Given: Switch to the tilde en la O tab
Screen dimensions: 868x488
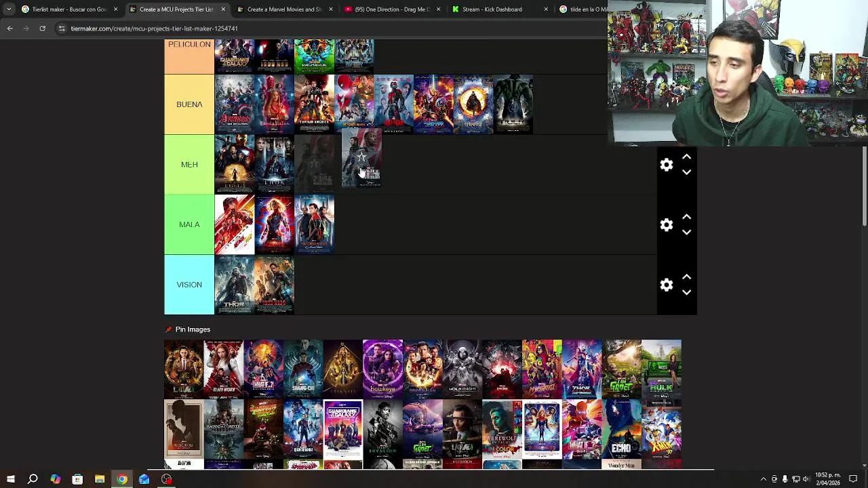Looking at the screenshot, I should [x=583, y=9].
